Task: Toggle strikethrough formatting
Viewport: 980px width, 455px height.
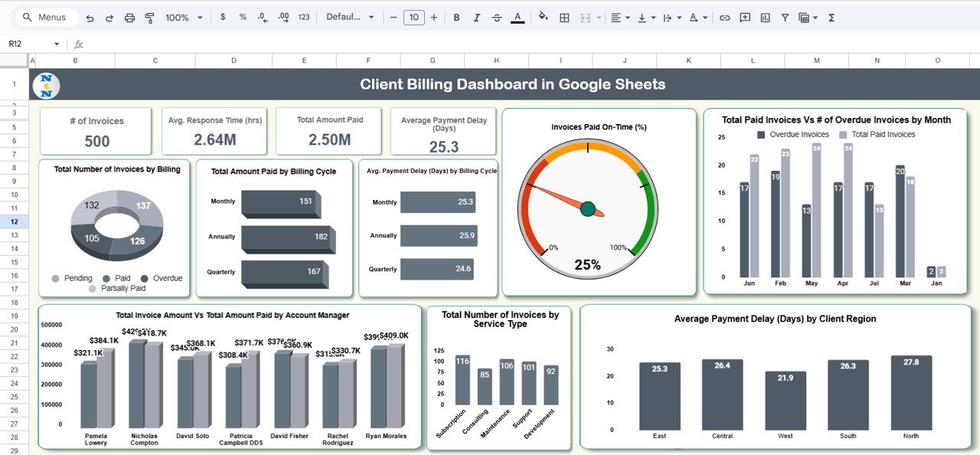Action: (x=497, y=18)
